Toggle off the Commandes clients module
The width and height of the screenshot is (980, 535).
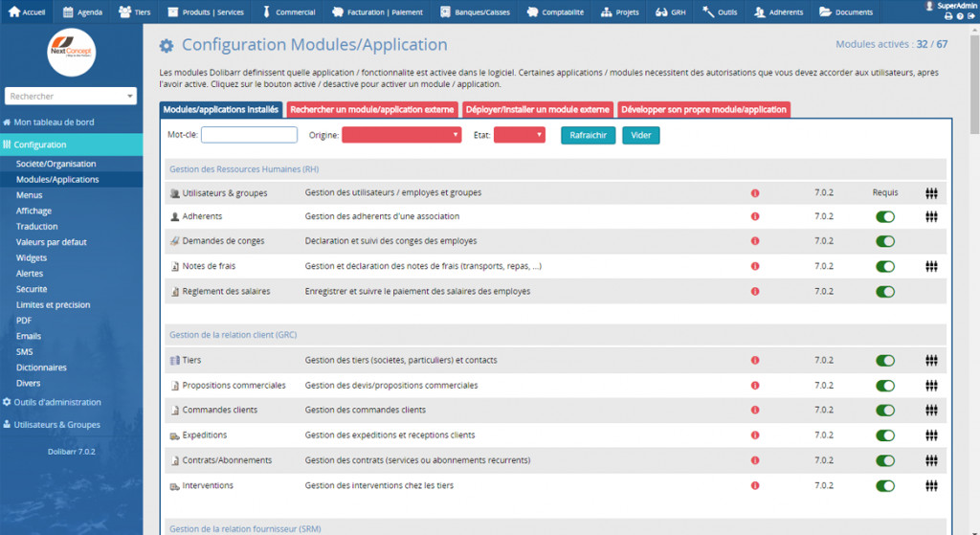(884, 411)
